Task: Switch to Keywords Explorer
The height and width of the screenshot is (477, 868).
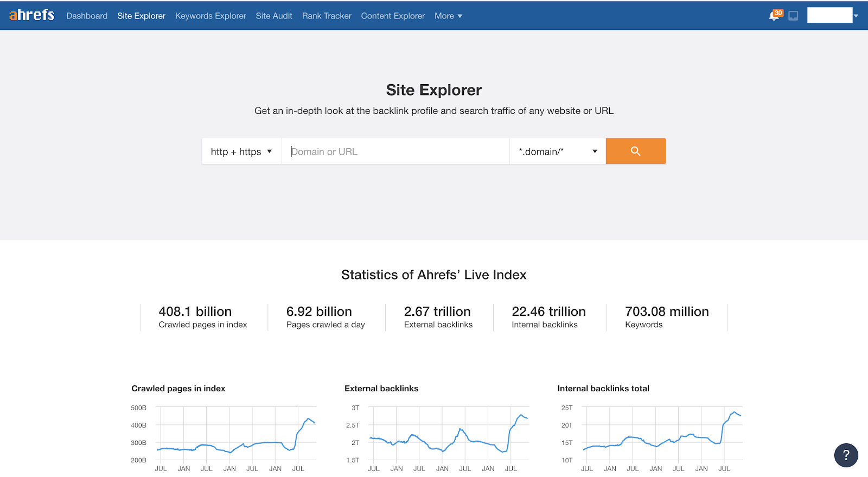Action: coord(210,16)
